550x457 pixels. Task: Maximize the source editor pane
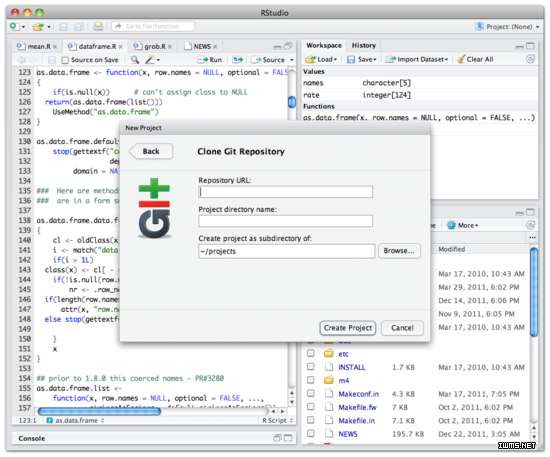[288, 46]
